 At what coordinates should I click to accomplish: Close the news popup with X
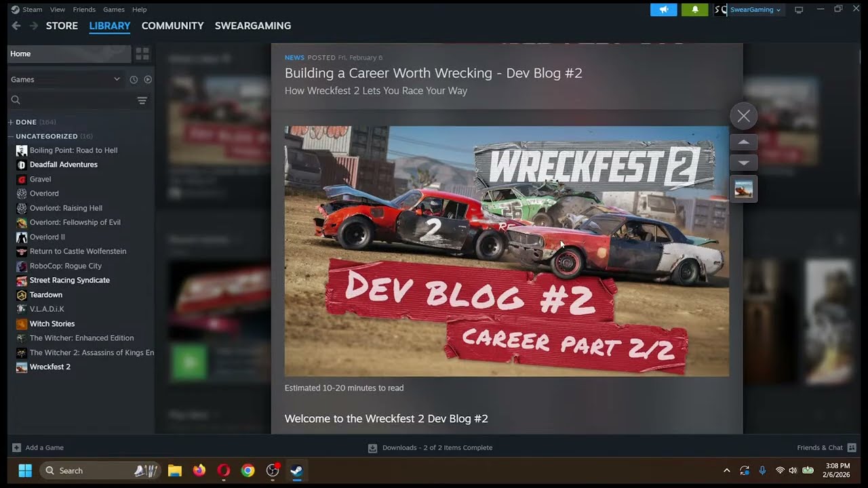click(x=744, y=116)
